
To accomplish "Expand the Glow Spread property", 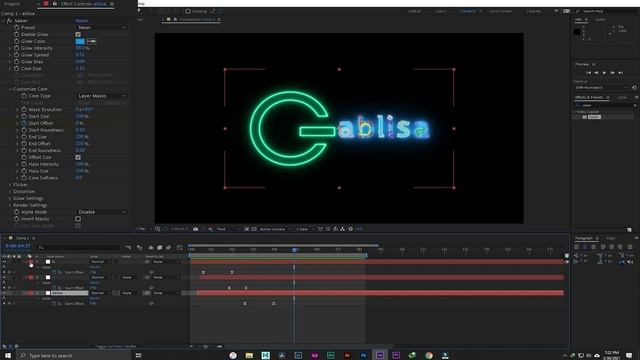I will 10,55.
